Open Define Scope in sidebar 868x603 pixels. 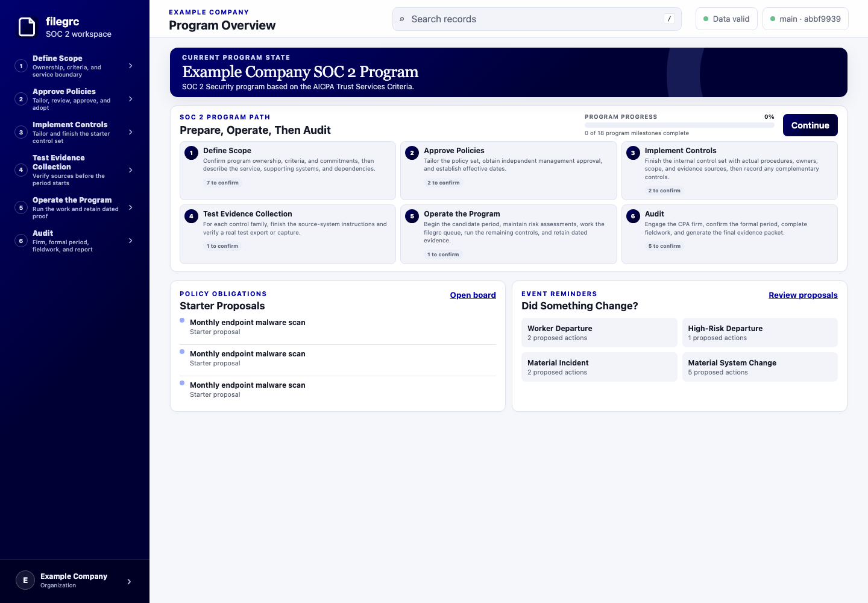coord(75,66)
